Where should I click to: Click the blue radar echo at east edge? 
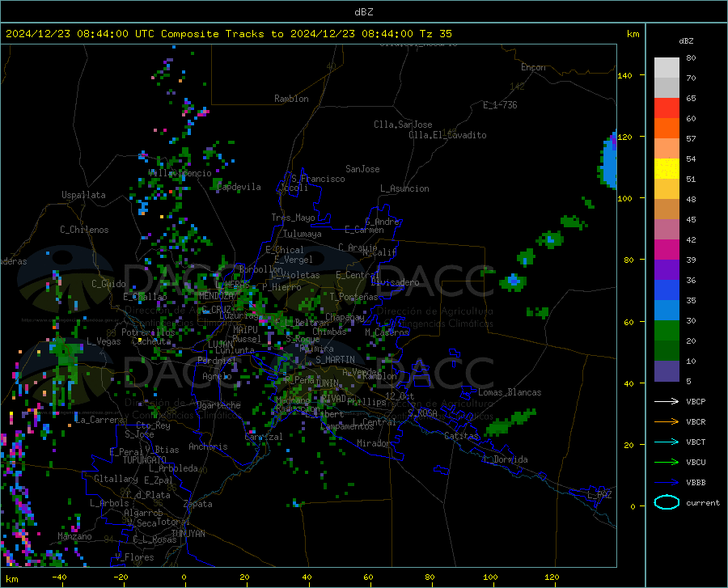609,163
